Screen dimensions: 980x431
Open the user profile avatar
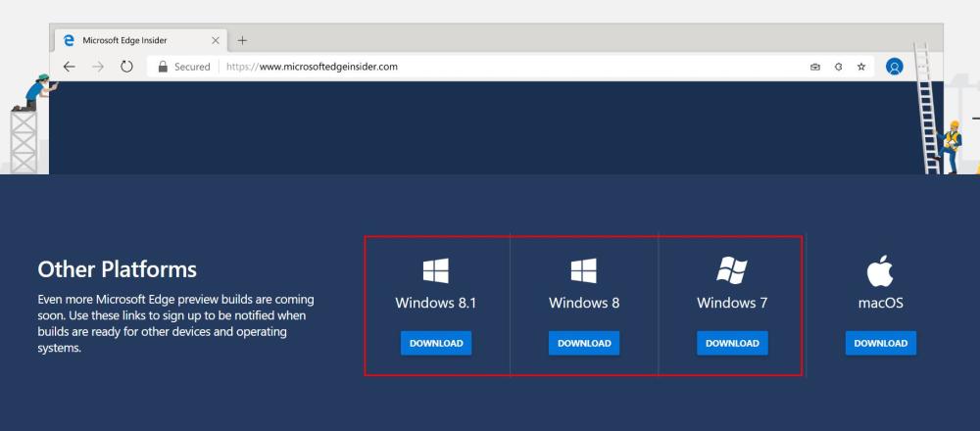[895, 67]
